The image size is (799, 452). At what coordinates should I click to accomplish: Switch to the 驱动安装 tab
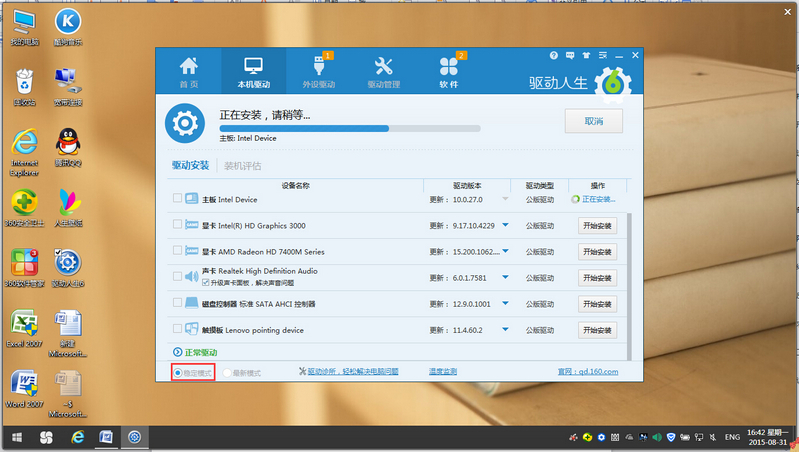(190, 165)
